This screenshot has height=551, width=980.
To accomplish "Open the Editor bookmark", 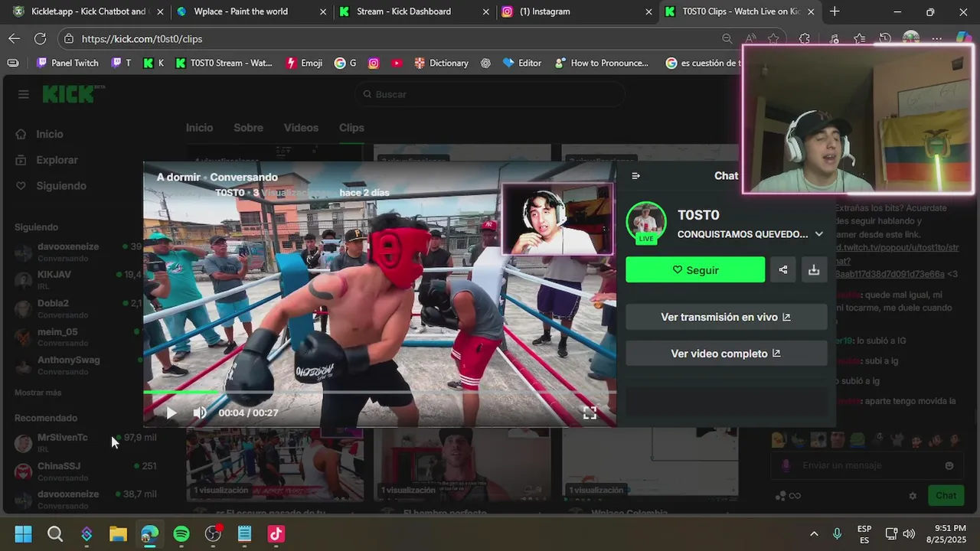I will point(522,63).
